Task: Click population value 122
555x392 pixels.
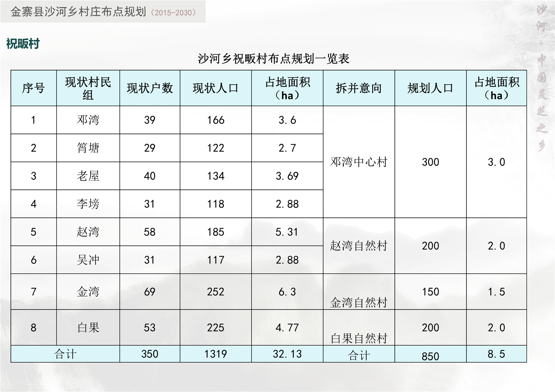Action: tap(215, 148)
